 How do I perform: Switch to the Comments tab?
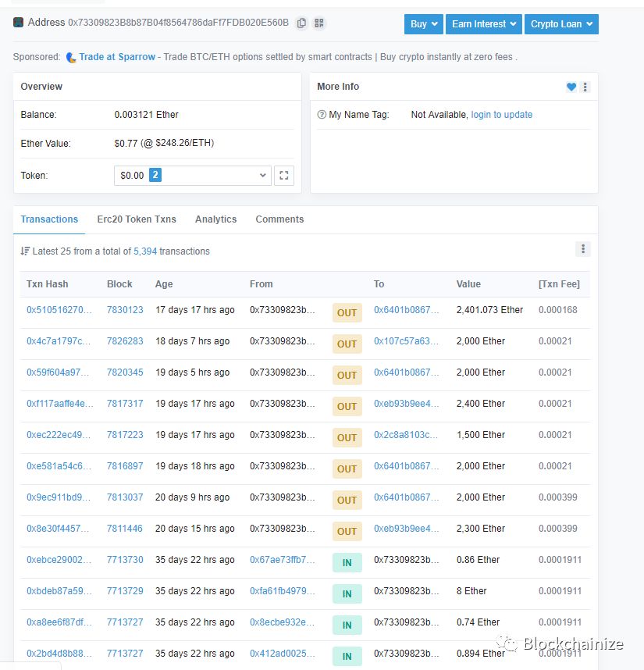[279, 219]
